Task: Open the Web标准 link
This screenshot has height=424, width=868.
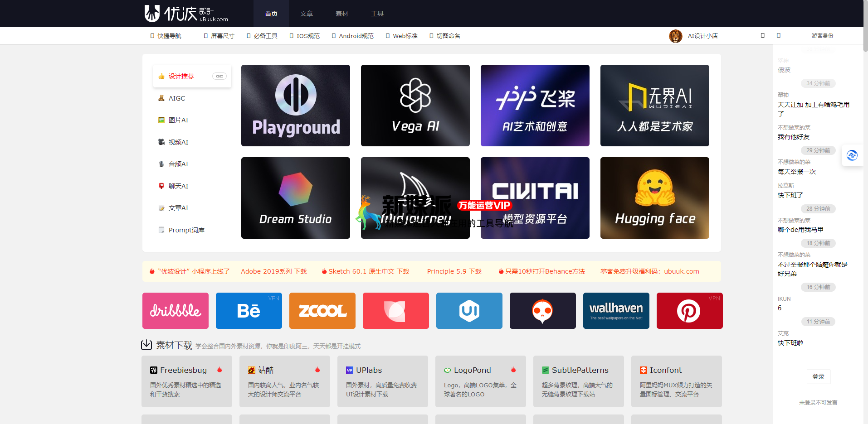Action: 402,36
